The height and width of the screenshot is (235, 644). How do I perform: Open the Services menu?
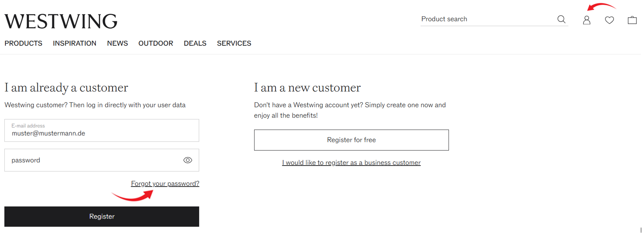pyautogui.click(x=234, y=43)
